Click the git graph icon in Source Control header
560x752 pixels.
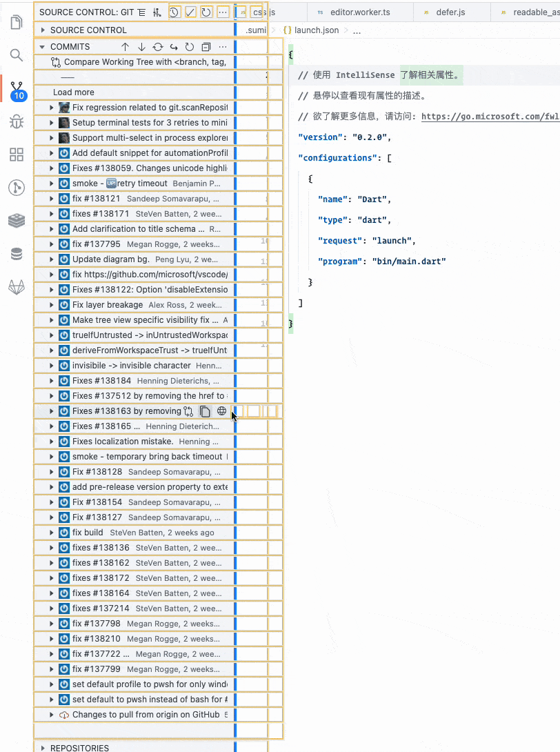coord(157,12)
